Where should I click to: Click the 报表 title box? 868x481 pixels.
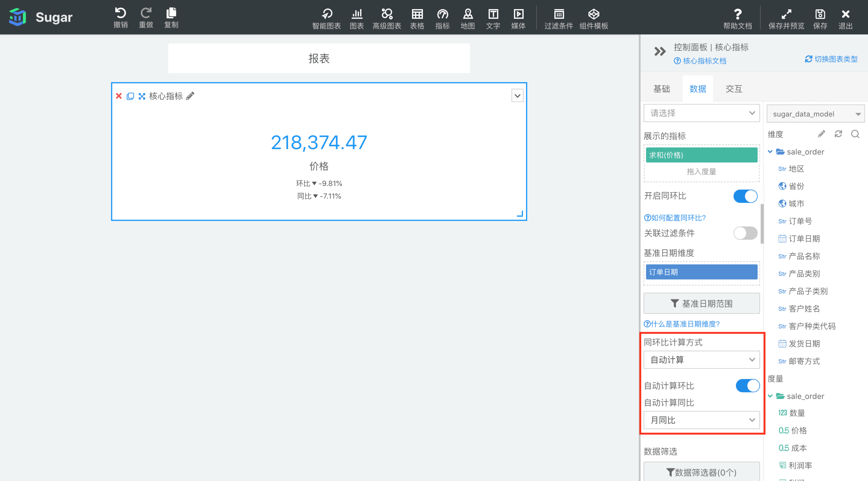[x=319, y=58]
